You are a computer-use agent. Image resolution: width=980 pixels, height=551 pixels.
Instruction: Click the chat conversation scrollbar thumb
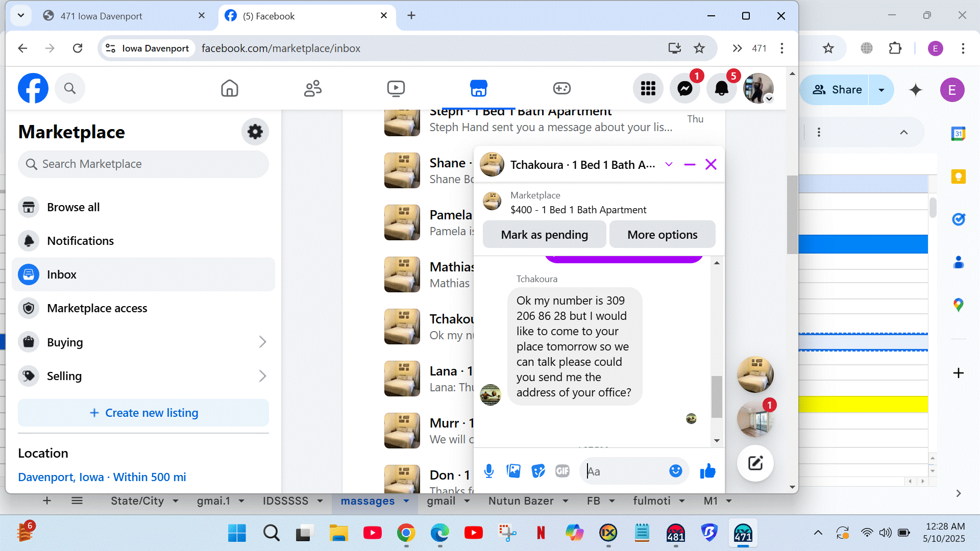coord(717,396)
